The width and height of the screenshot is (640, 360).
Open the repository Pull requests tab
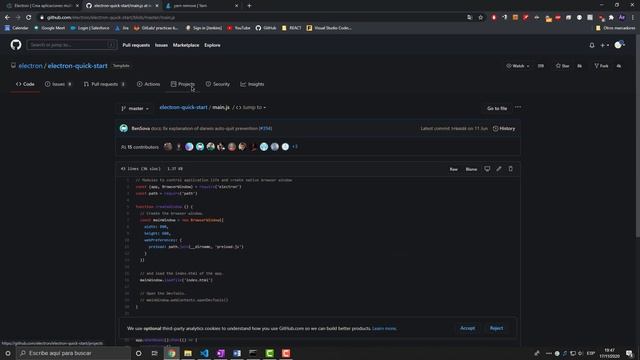[104, 84]
